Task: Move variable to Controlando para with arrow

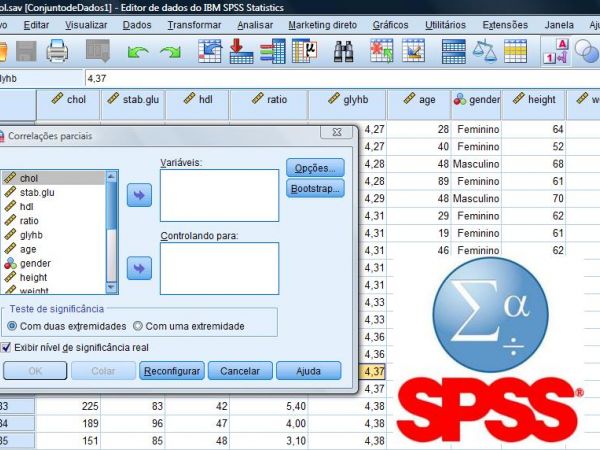Action: pyautogui.click(x=140, y=268)
